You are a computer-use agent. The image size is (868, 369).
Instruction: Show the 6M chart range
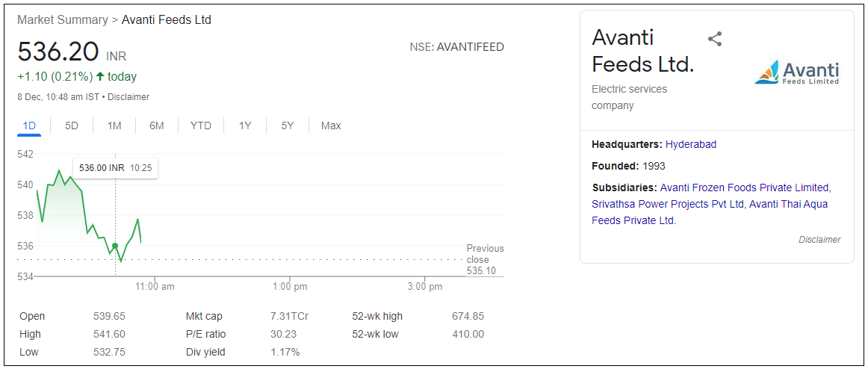(157, 125)
